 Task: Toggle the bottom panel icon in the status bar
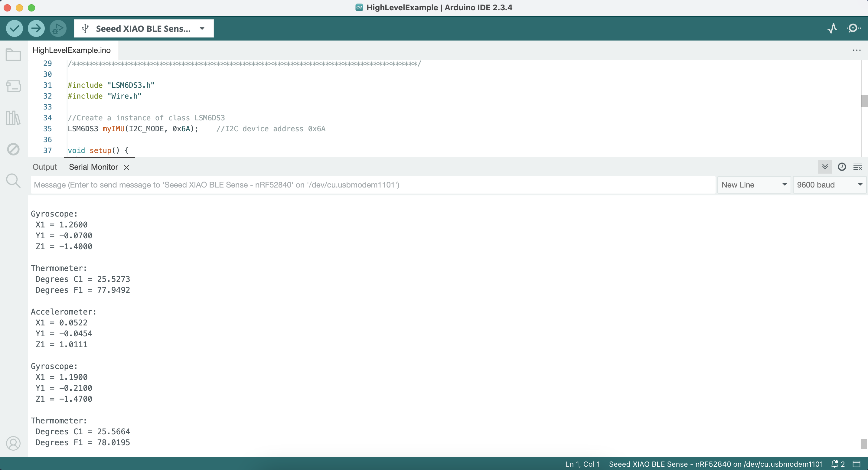(857, 464)
